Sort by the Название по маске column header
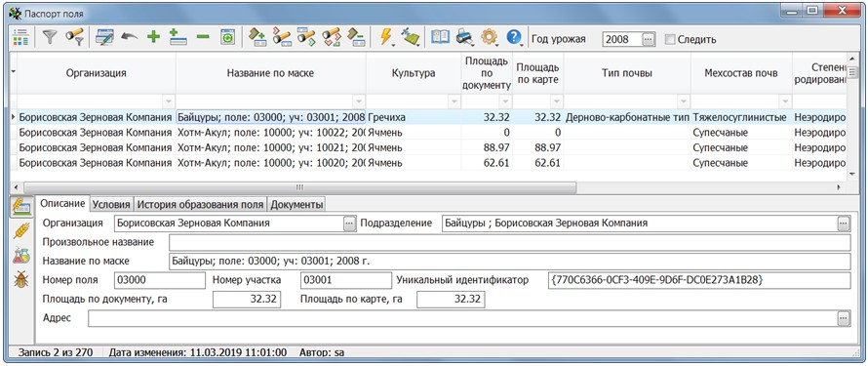This screenshot has width=868, height=366. pos(271,73)
